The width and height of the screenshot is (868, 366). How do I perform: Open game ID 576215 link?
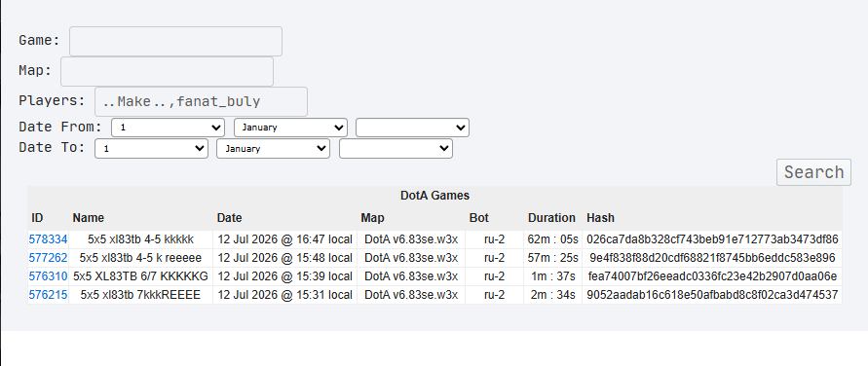coord(48,295)
